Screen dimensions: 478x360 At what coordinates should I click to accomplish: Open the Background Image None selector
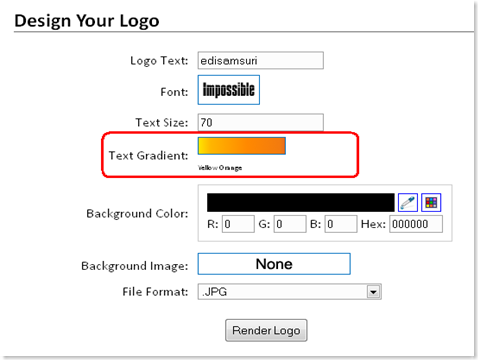click(274, 264)
